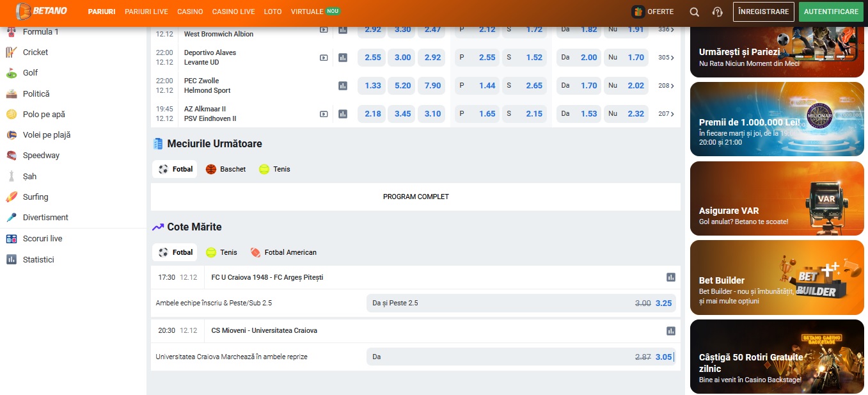Open stats icon for FC U Craiova 1948
This screenshot has height=395, width=868.
(x=671, y=277)
